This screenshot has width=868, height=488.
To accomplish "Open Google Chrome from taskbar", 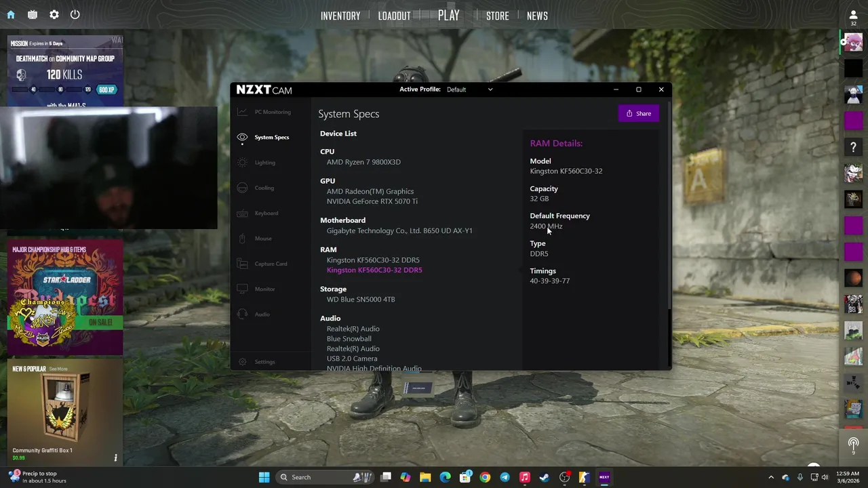I will pos(485,477).
